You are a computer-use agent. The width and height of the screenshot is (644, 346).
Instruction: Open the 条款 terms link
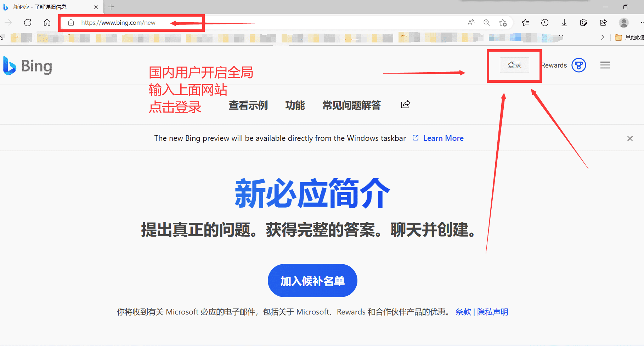point(463,312)
